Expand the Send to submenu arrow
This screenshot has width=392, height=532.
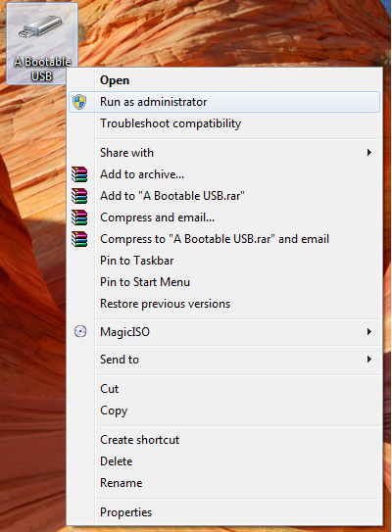369,360
